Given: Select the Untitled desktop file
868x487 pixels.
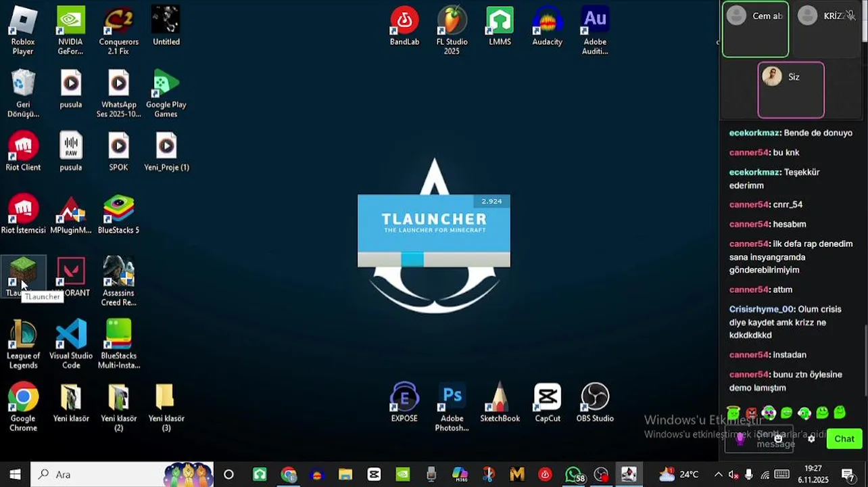Looking at the screenshot, I should coord(166,27).
